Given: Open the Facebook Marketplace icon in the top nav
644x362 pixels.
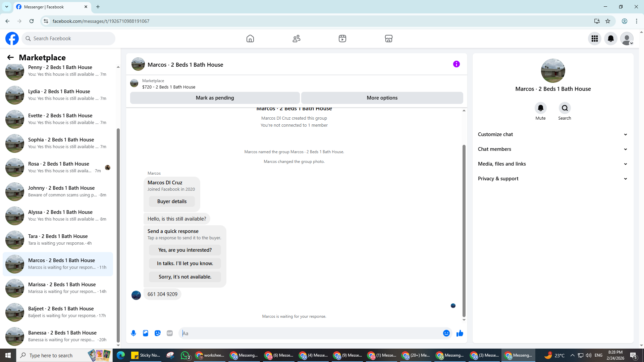Looking at the screenshot, I should pos(388,39).
